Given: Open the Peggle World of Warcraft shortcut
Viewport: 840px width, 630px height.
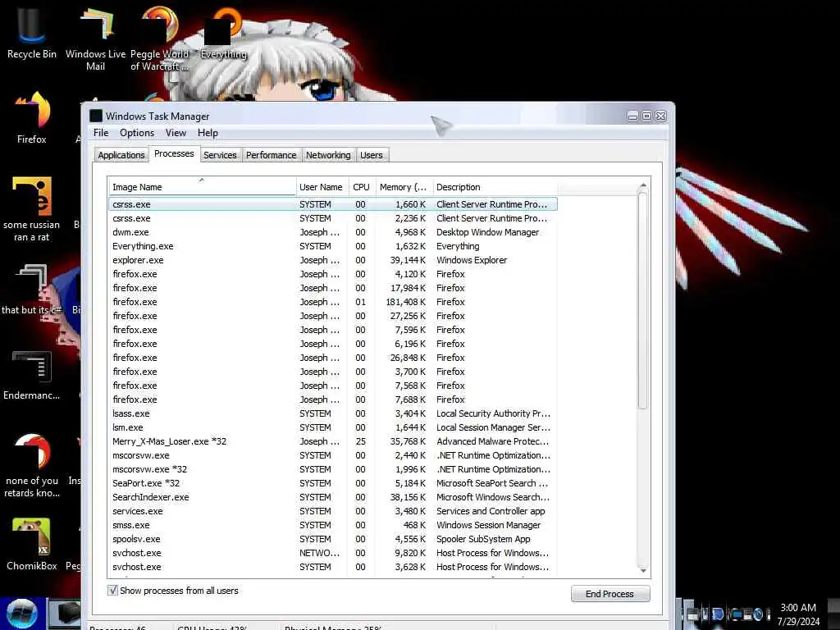Looking at the screenshot, I should point(159,38).
